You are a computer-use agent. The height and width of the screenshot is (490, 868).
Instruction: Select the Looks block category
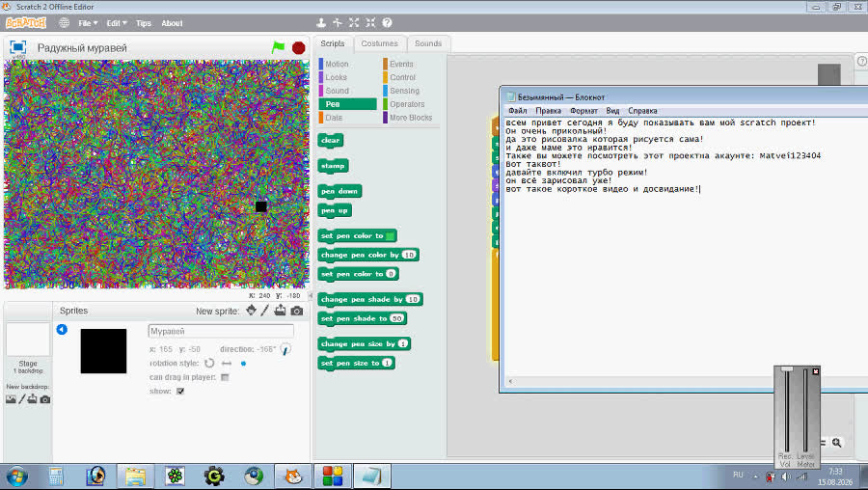pos(334,77)
